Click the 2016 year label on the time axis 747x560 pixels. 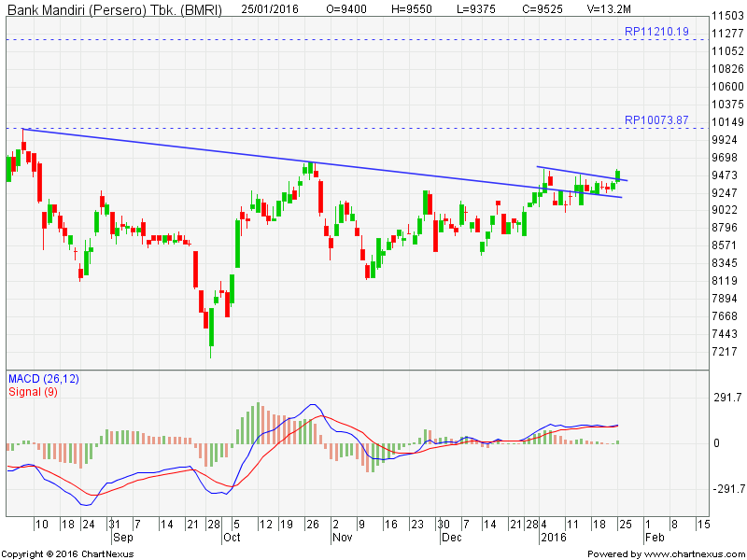(554, 538)
